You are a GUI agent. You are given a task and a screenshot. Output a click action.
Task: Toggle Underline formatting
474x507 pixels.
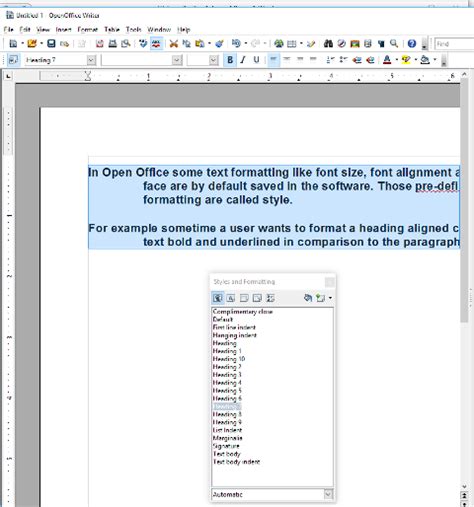point(256,60)
